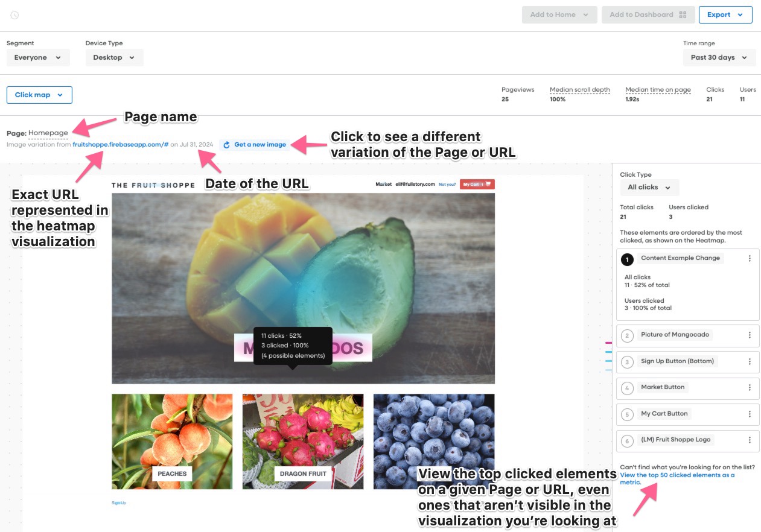Expand the Device Type dropdown showing Desktop
This screenshot has width=761, height=532.
114,58
